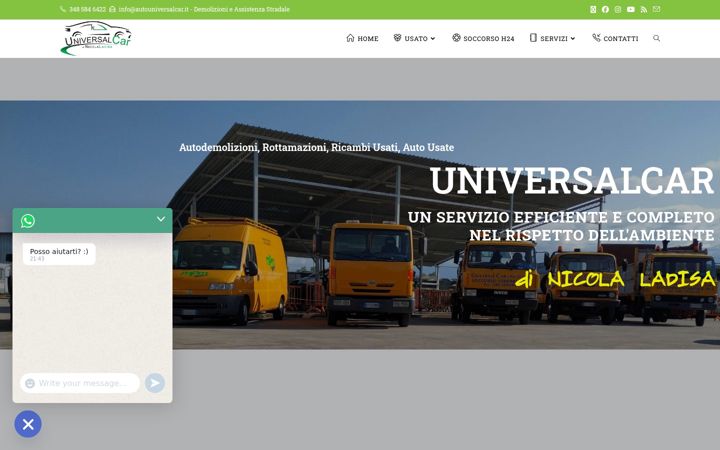Click 'Autodemolizioni, Rottamazioni, Ricambi Usati, Auto Usate' text

(x=316, y=147)
